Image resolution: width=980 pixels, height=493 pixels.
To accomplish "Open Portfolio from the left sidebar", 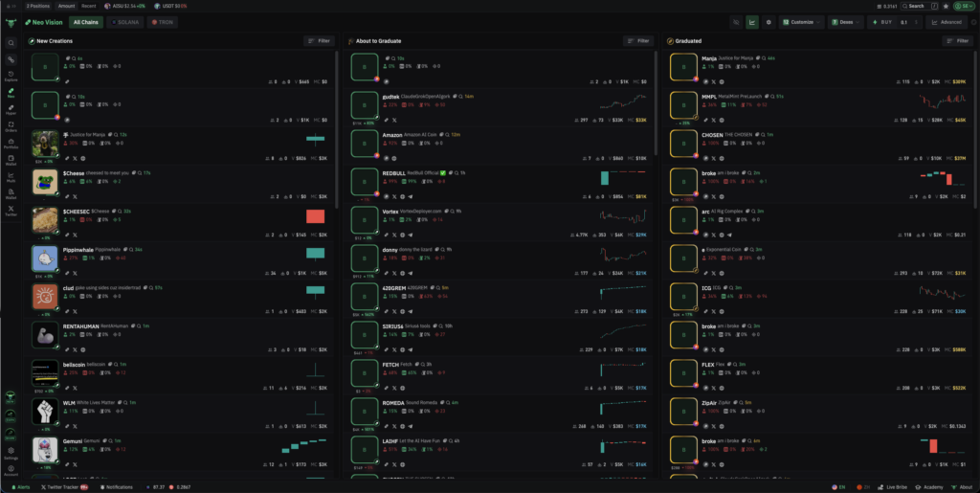I will click(x=11, y=144).
